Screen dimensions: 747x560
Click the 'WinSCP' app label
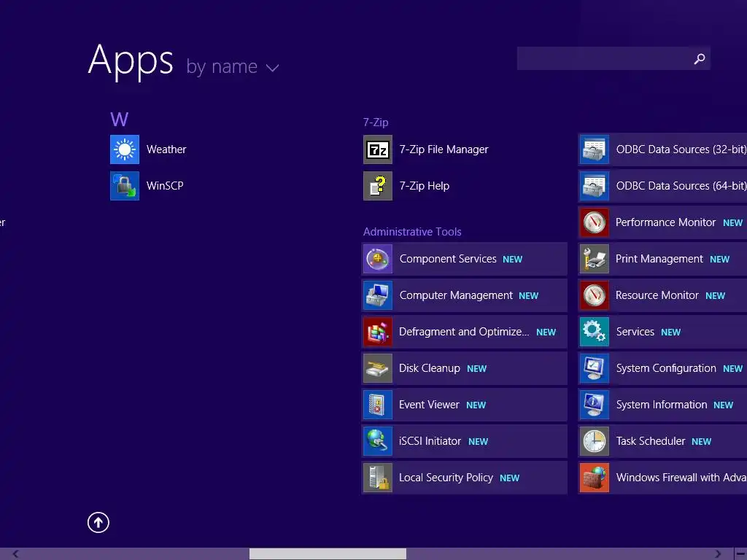tap(165, 186)
